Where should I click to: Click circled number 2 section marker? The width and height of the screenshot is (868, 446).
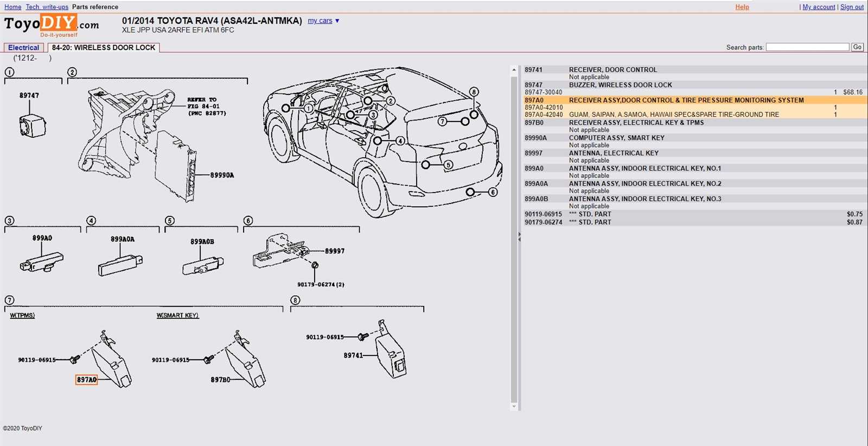72,72
